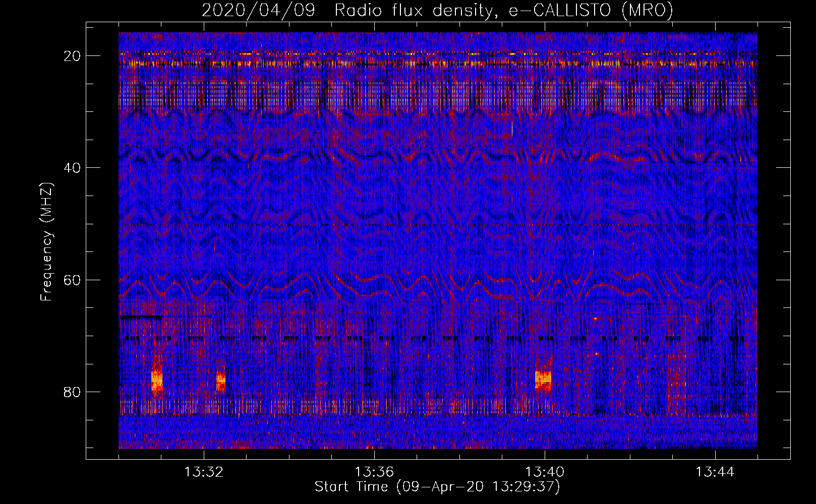Click the 20 MHz frequency tick label
Viewport: 816px width, 504px height.
(72, 56)
